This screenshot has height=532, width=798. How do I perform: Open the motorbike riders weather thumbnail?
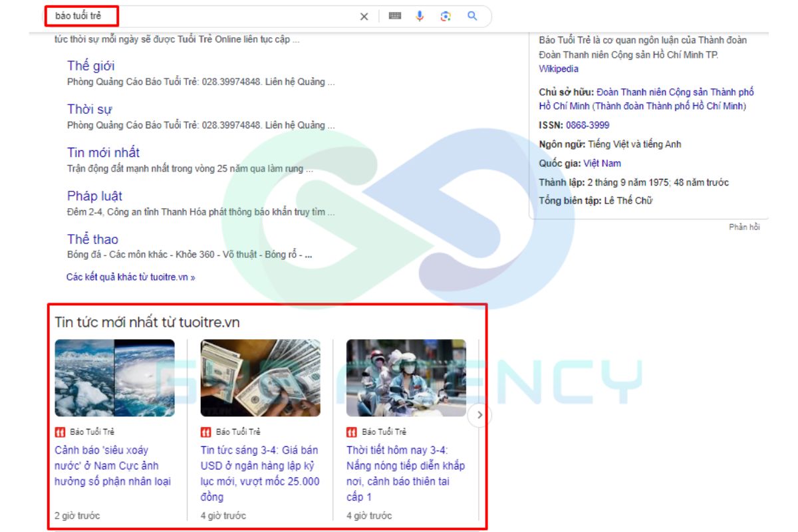406,378
